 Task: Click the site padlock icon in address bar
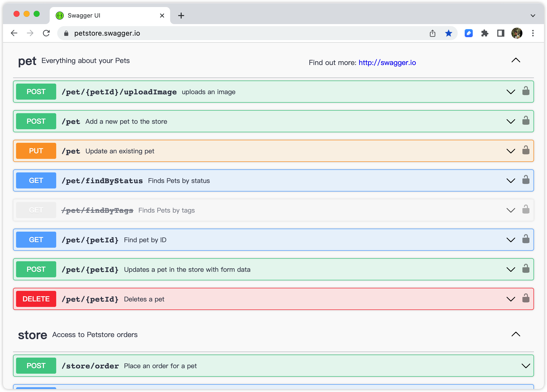coord(66,33)
